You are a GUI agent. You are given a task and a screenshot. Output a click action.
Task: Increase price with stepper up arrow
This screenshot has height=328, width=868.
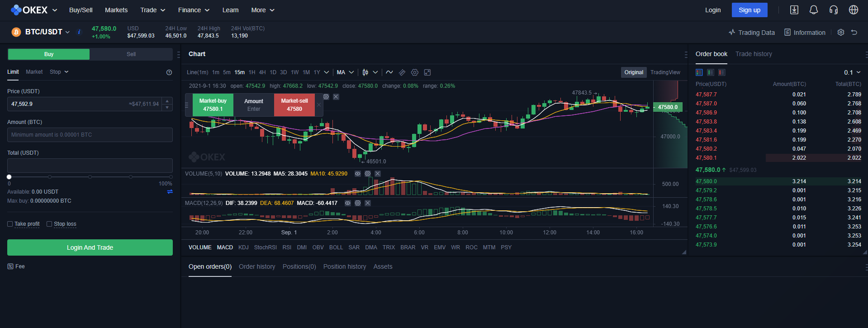tap(167, 101)
